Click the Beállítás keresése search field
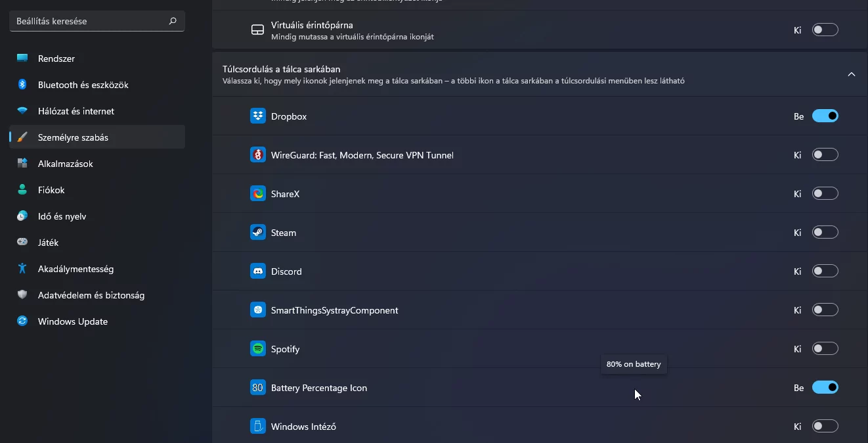868x443 pixels. (x=97, y=21)
